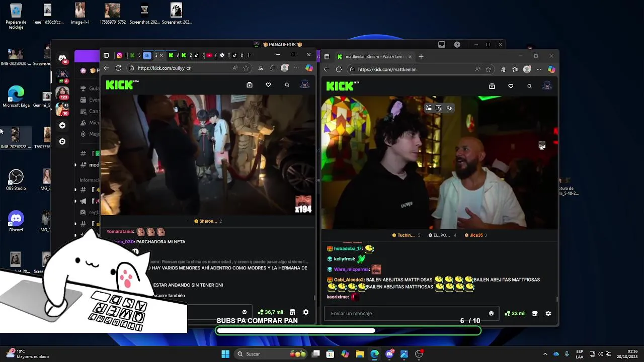Search Kick from the zullyy_cs page
Image resolution: width=644 pixels, height=362 pixels.
287,85
